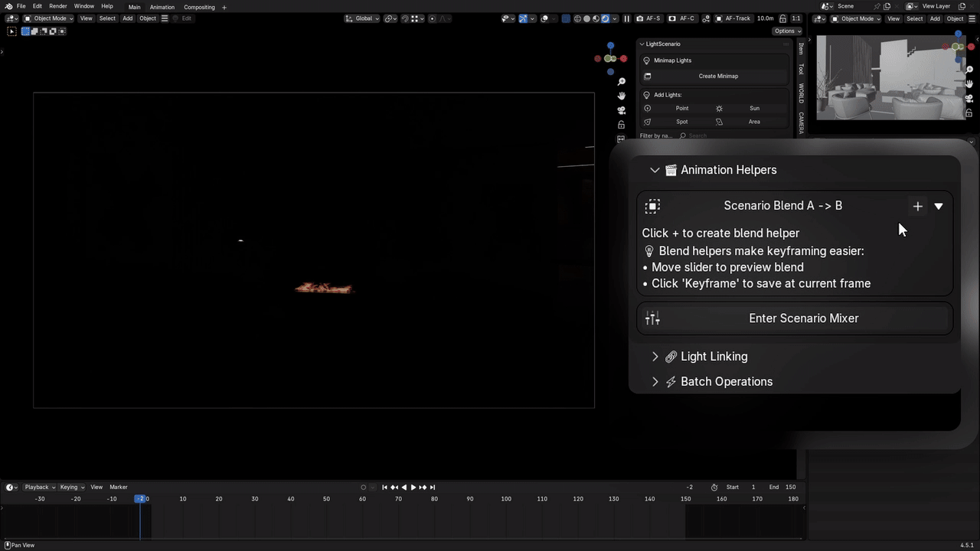The width and height of the screenshot is (980, 551).
Task: Open the Global transform orientation dropdown
Action: click(361, 18)
